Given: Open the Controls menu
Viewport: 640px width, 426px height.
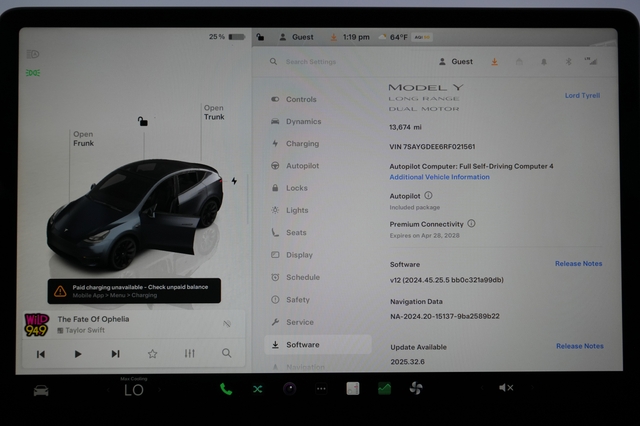Looking at the screenshot, I should (301, 99).
